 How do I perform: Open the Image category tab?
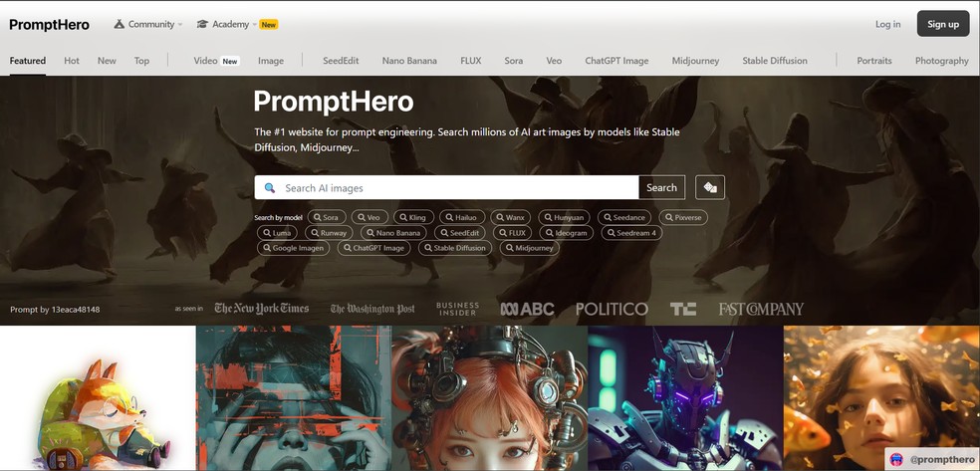coord(271,61)
